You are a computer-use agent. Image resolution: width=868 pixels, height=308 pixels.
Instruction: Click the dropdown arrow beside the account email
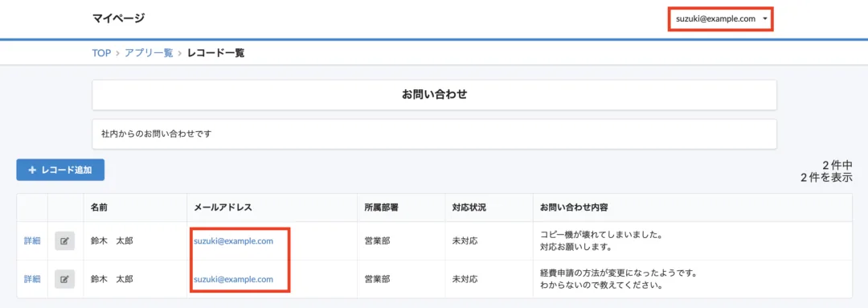tap(765, 18)
